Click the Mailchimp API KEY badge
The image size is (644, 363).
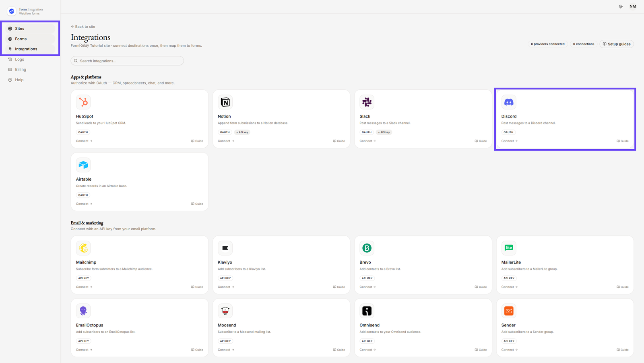click(83, 278)
